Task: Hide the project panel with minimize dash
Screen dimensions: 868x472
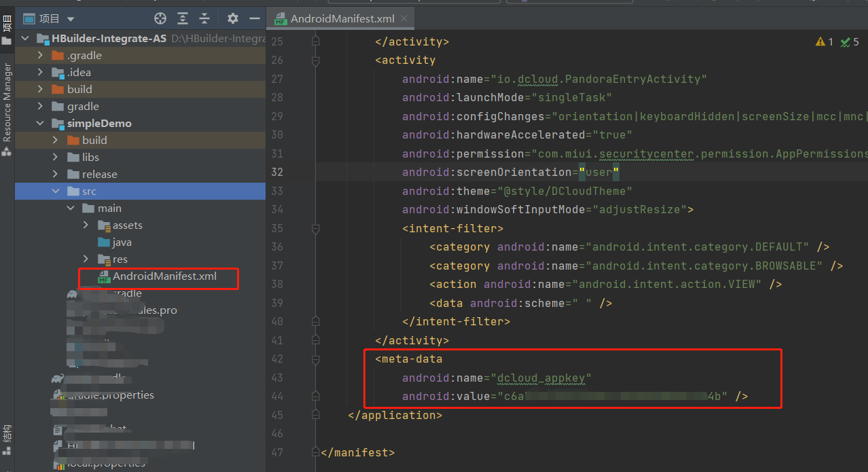Action: pyautogui.click(x=255, y=18)
